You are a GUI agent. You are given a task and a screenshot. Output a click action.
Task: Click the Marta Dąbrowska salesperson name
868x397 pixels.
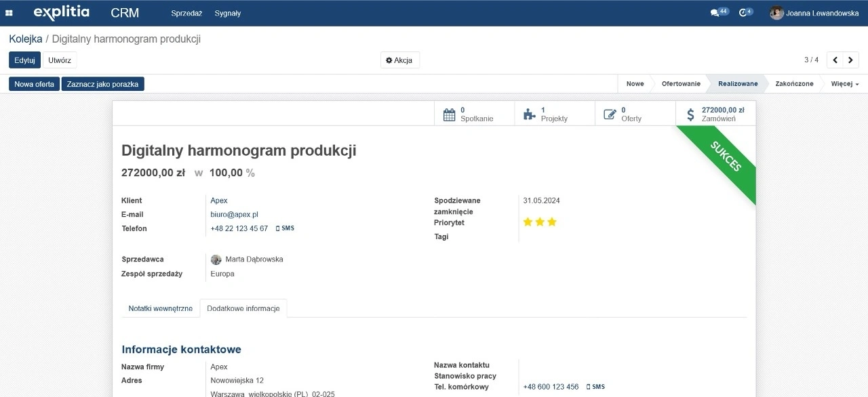(254, 259)
